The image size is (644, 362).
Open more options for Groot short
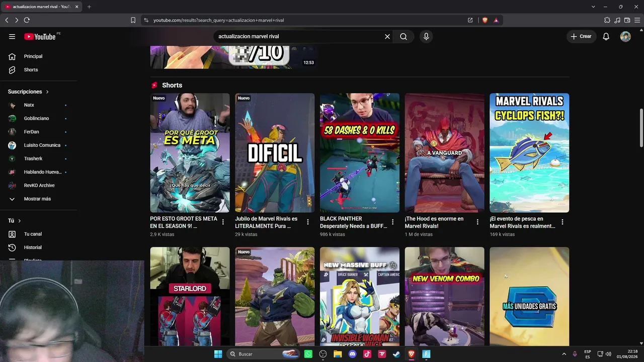pyautogui.click(x=223, y=222)
